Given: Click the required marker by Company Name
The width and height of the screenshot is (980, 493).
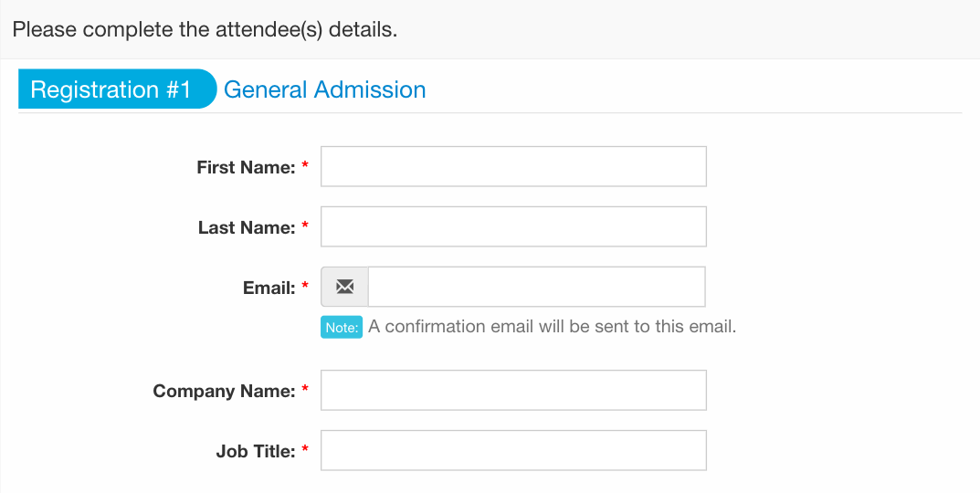Looking at the screenshot, I should point(305,389).
